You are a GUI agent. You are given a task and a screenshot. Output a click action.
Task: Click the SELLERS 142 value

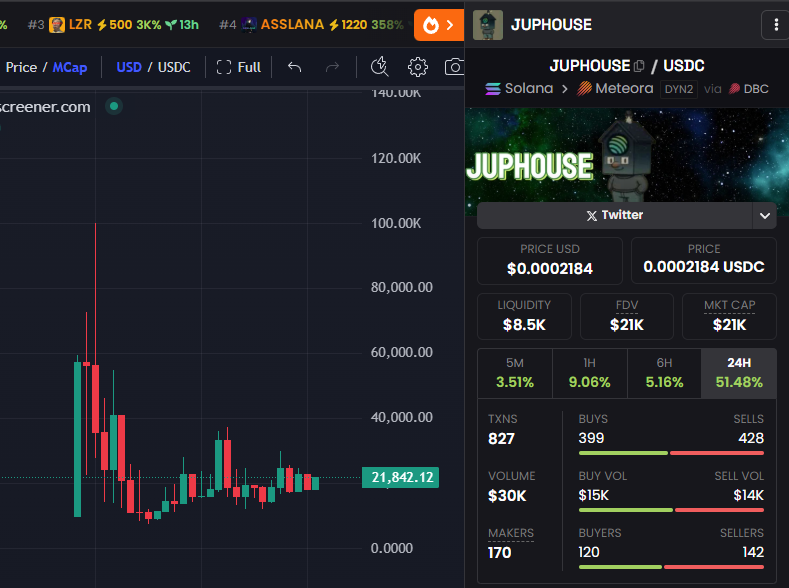pyautogui.click(x=753, y=552)
